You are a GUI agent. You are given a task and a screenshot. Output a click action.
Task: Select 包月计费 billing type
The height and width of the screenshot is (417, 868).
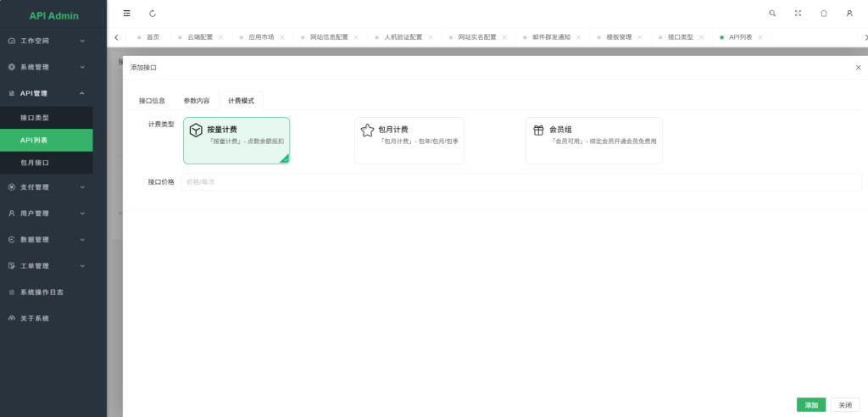tap(409, 141)
